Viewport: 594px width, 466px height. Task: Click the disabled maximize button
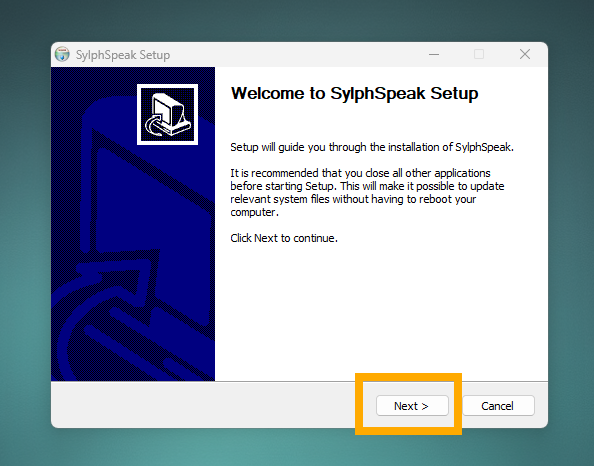tap(479, 55)
